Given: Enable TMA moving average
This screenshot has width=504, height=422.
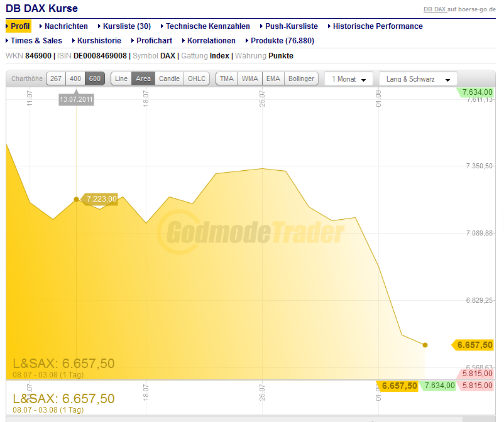Looking at the screenshot, I should tap(227, 78).
